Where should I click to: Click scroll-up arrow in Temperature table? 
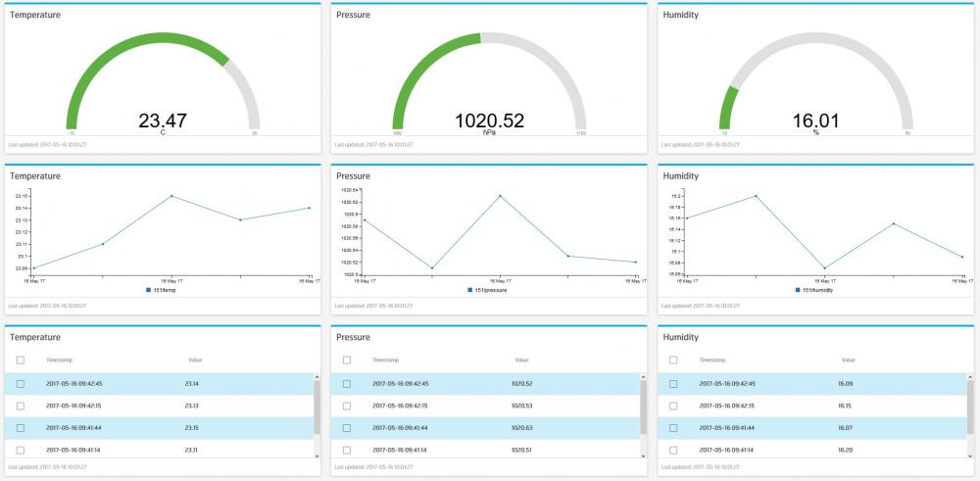click(316, 376)
